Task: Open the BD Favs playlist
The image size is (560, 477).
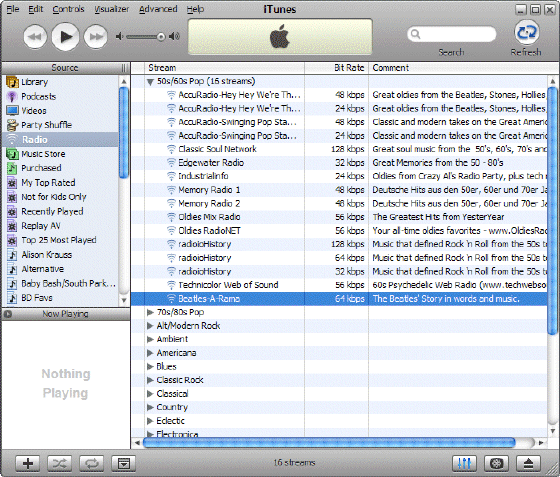Action: coord(60,298)
